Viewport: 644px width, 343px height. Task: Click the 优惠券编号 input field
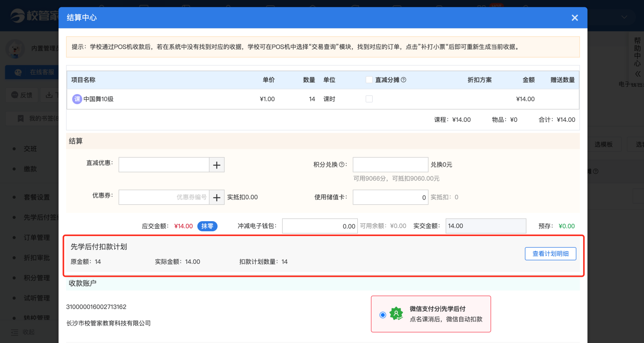click(164, 197)
